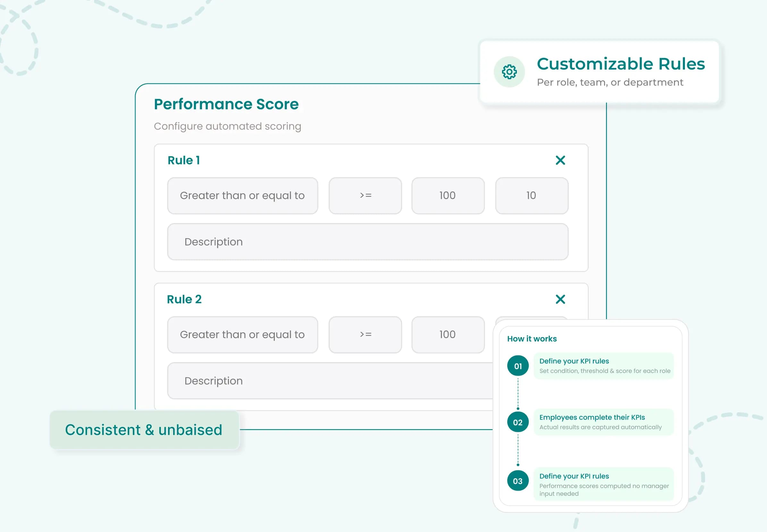This screenshot has width=767, height=532.
Task: Select the threshold value 100 in Rule 1
Action: [448, 196]
